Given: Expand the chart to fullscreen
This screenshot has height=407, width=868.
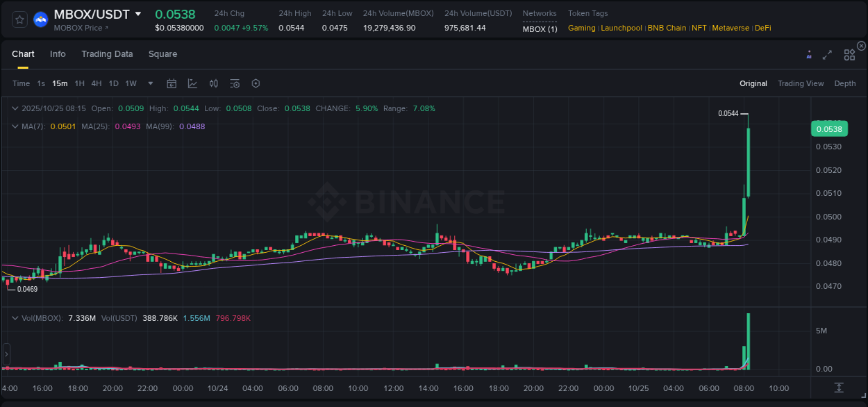Looking at the screenshot, I should click(x=827, y=53).
